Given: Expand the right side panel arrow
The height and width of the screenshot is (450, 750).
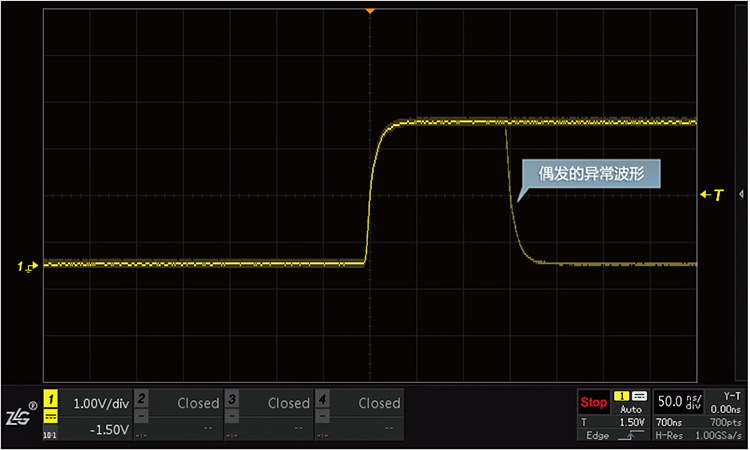Looking at the screenshot, I should click(x=741, y=194).
